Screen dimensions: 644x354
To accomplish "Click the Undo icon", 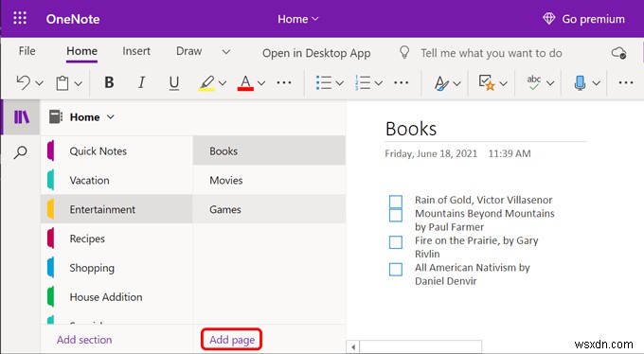I will pyautogui.click(x=23, y=82).
